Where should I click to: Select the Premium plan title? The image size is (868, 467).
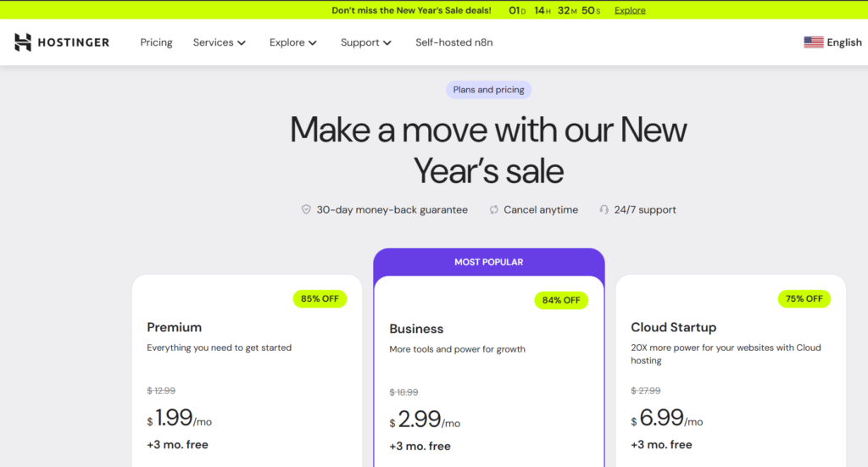[174, 327]
